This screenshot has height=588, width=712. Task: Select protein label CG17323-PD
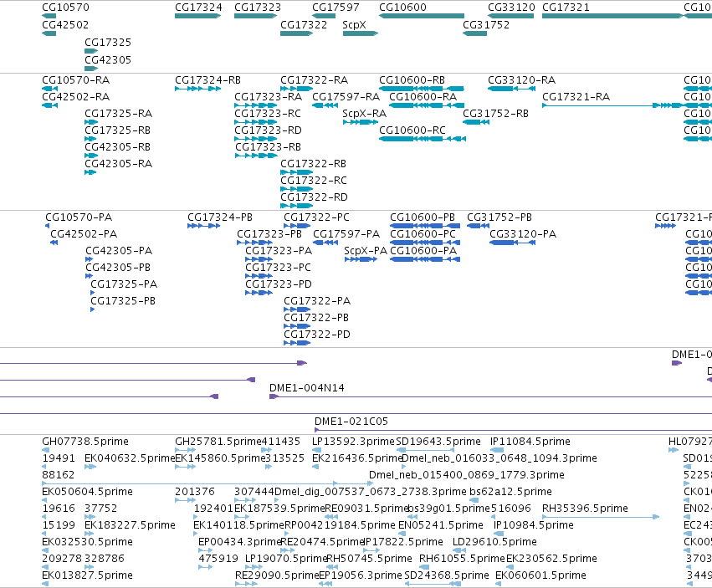(x=279, y=284)
